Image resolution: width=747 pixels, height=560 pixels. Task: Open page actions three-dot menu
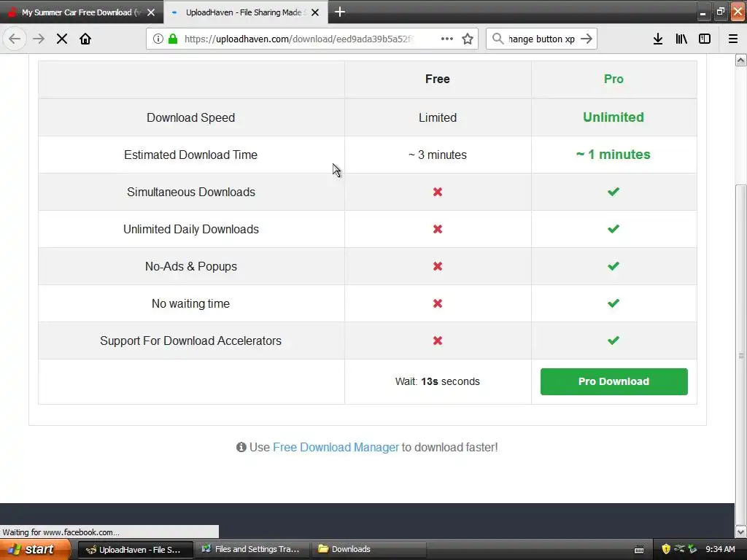click(x=447, y=39)
